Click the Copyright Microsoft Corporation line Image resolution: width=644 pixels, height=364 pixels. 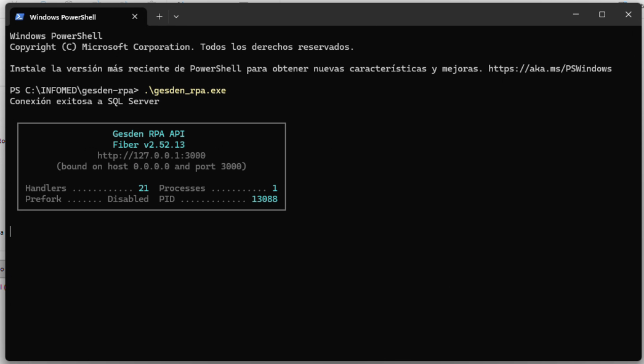(x=182, y=47)
